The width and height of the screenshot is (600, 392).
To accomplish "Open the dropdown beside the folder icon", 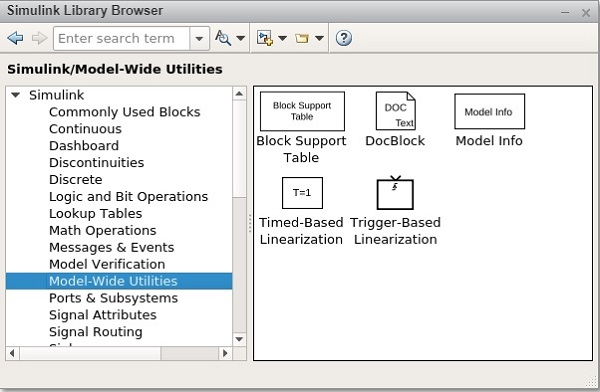I will point(319,38).
